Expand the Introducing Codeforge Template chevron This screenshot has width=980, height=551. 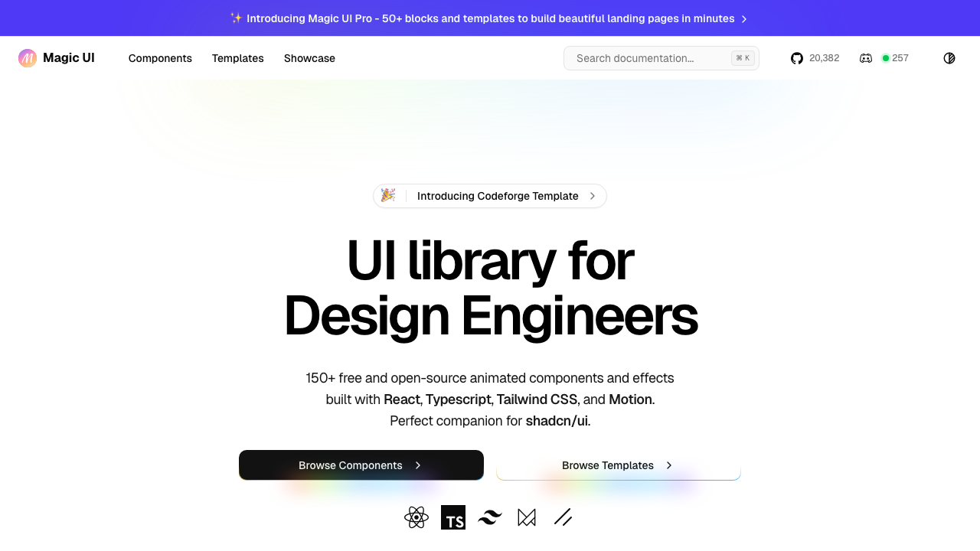[592, 196]
